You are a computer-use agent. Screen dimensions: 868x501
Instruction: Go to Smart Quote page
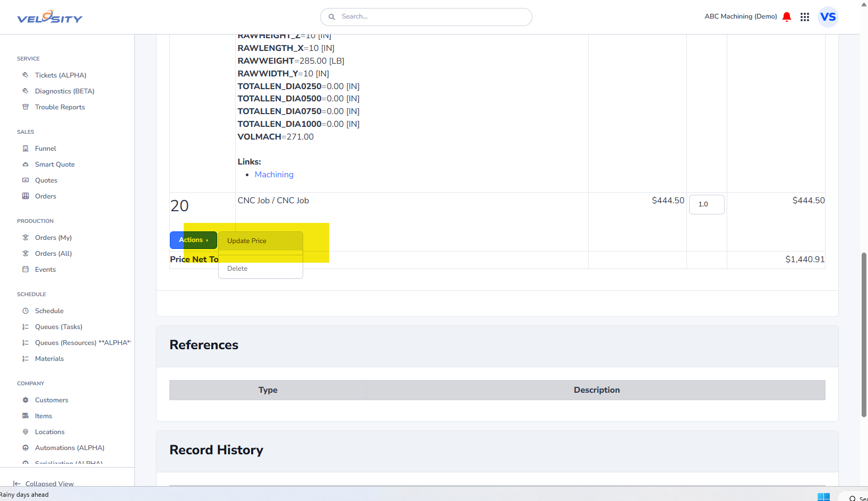(x=55, y=165)
